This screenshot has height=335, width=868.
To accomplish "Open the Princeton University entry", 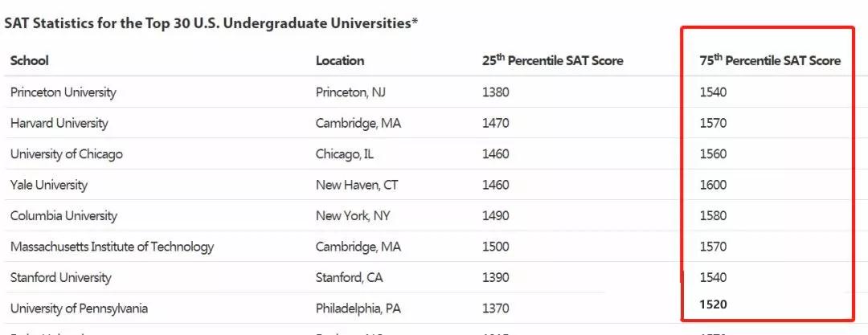I will click(x=63, y=92).
